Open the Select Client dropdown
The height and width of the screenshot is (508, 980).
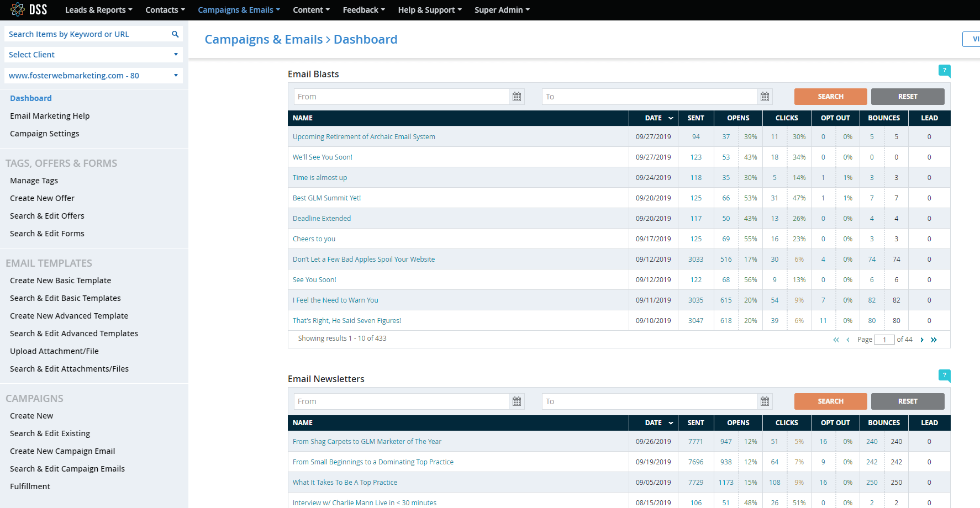click(93, 55)
